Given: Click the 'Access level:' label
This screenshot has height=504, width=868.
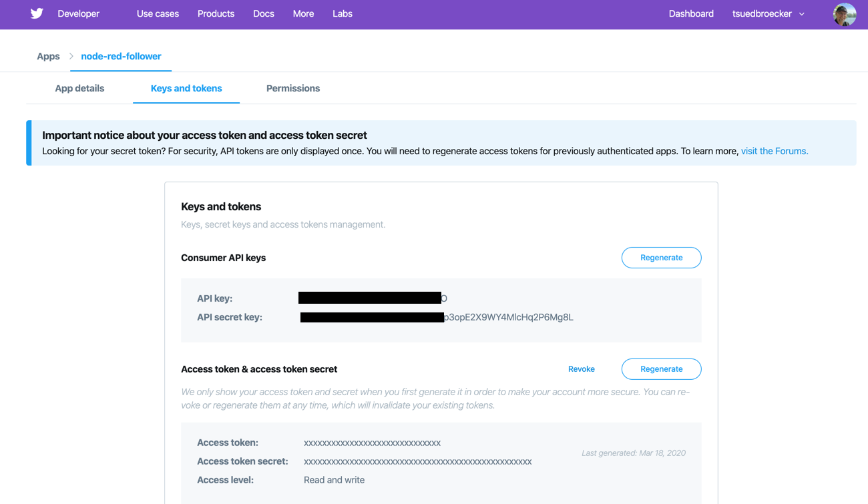Looking at the screenshot, I should [225, 480].
